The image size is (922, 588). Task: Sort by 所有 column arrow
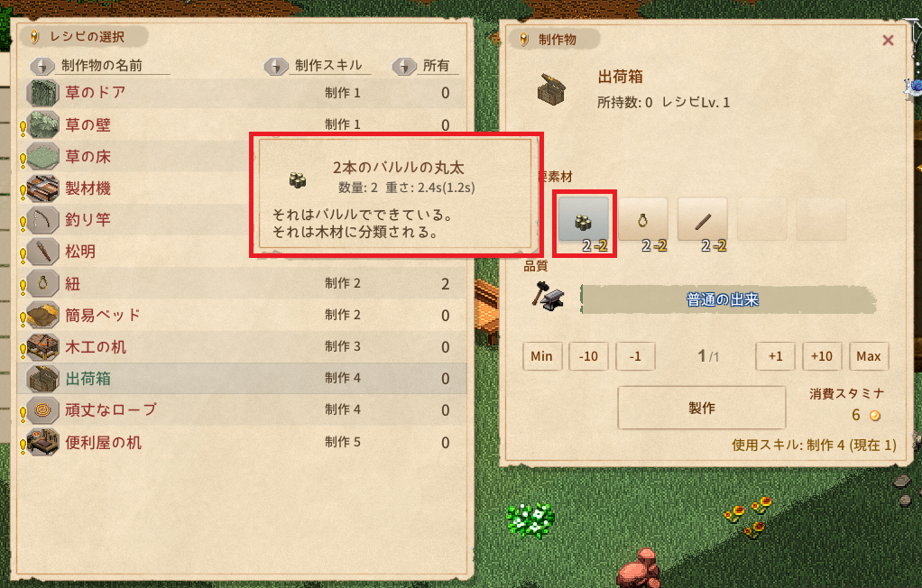(x=404, y=66)
